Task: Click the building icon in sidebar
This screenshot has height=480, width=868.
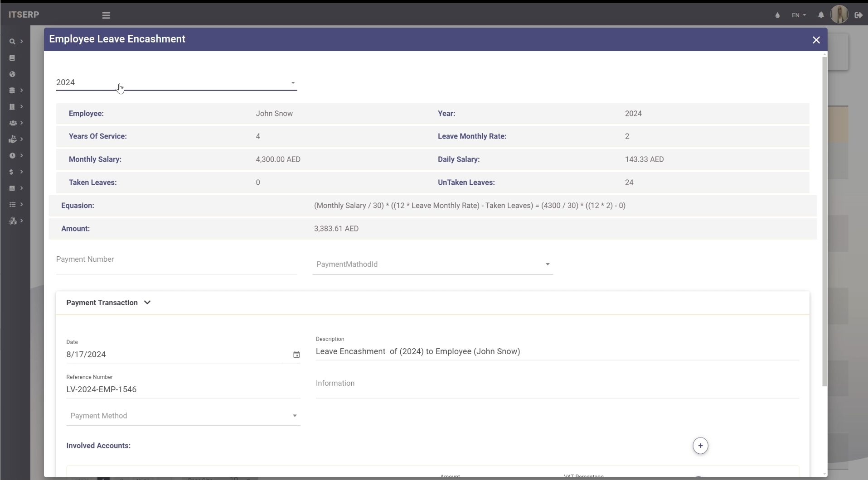Action: (12, 107)
